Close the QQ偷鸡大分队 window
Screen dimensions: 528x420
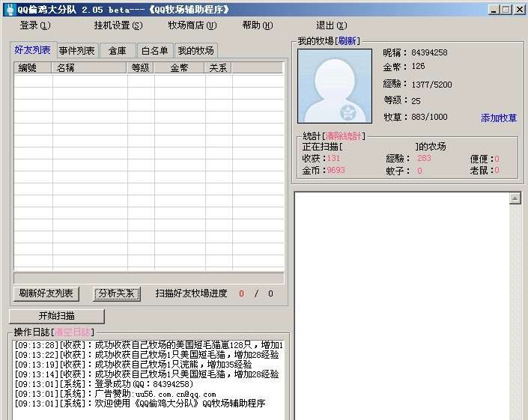pyautogui.click(x=520, y=10)
